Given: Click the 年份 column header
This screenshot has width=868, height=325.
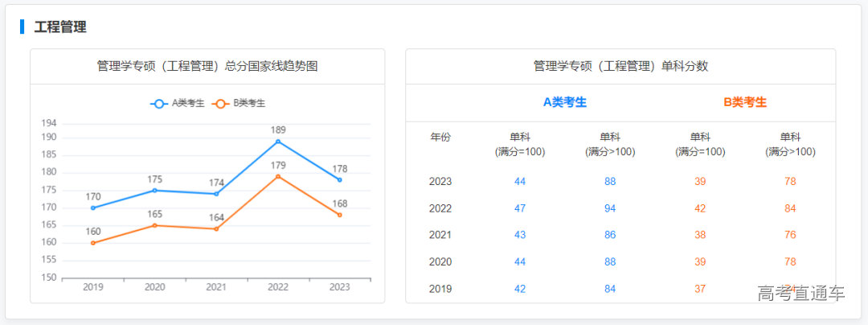Looking at the screenshot, I should coord(440,137).
